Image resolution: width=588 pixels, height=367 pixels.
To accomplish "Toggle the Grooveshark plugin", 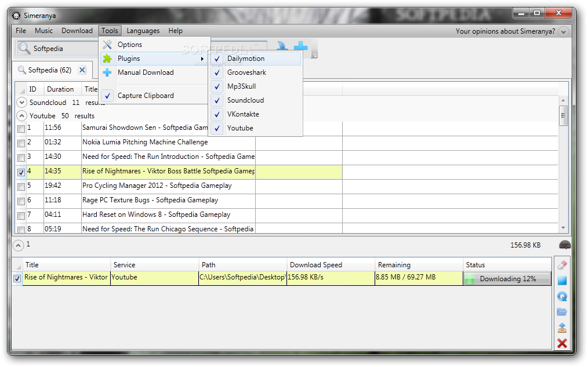I will 255,72.
